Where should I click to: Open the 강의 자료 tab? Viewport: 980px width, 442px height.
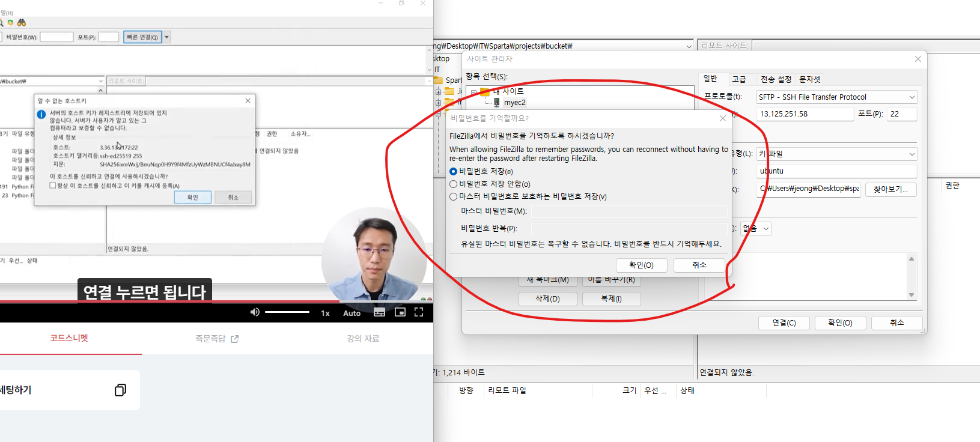363,339
